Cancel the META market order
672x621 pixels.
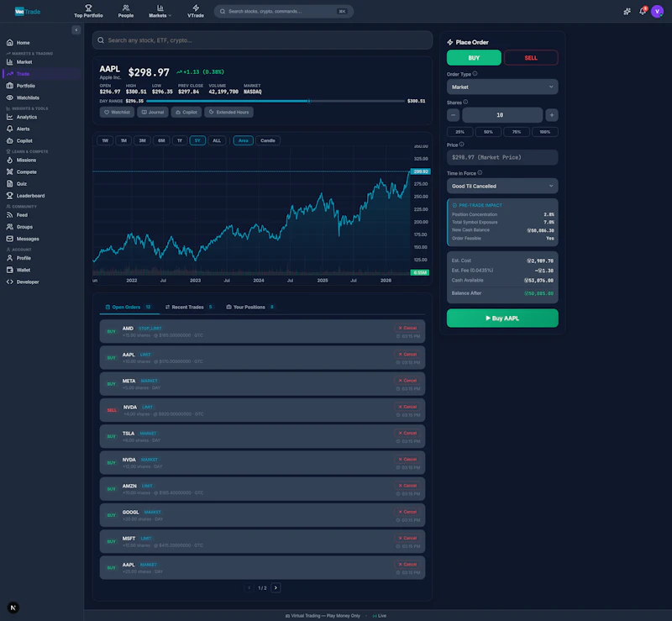407,381
